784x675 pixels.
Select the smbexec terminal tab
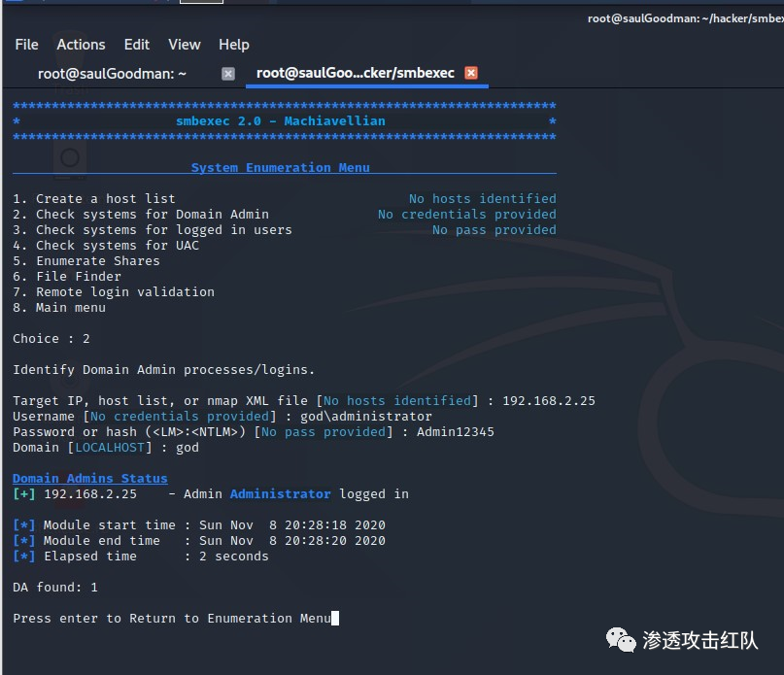tap(355, 73)
